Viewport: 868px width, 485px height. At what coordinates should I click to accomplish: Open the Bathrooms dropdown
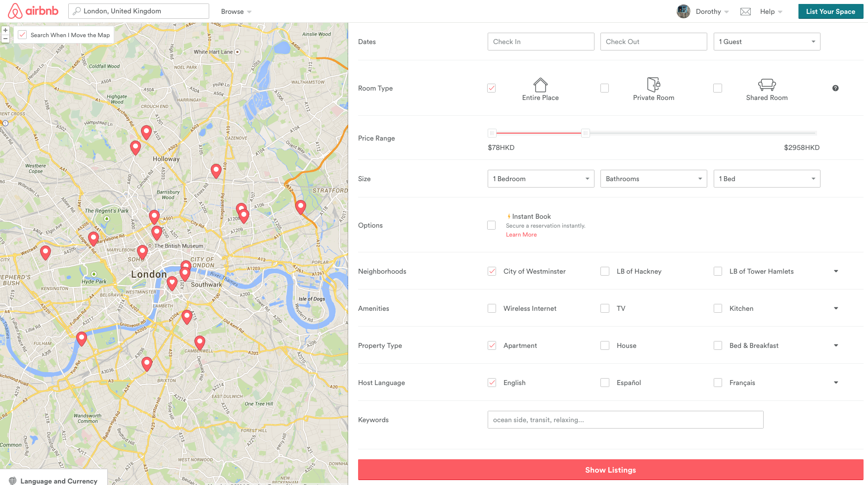coord(653,179)
